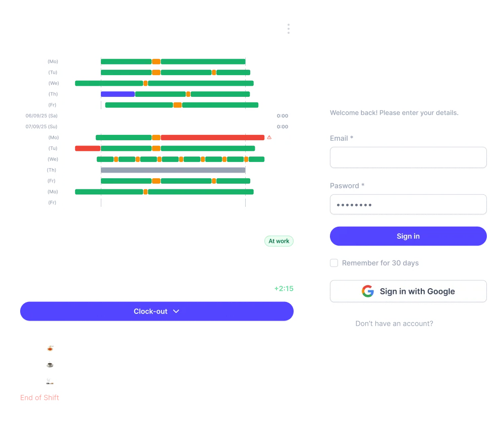Select the 06/09/25 (Sa) row
Viewport: 504px width, 422px height.
pos(42,116)
